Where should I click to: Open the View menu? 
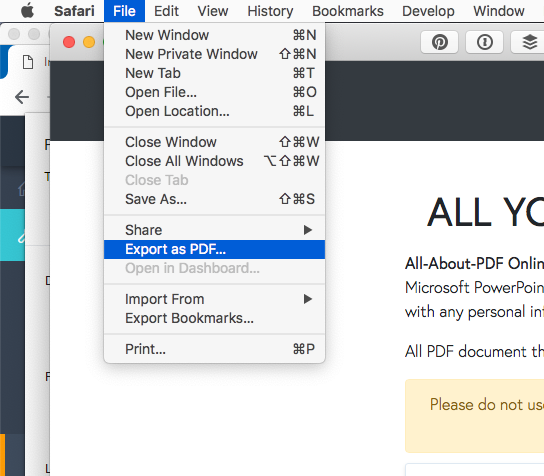(213, 11)
